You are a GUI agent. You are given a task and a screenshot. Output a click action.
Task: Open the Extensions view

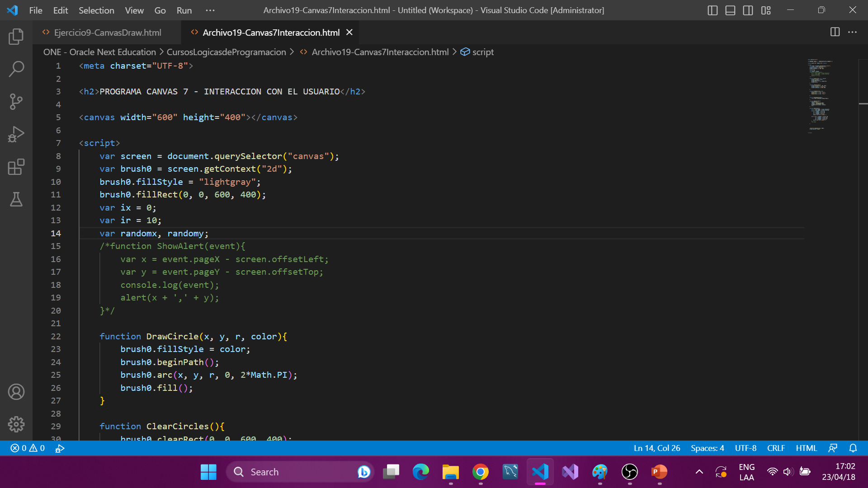16,167
